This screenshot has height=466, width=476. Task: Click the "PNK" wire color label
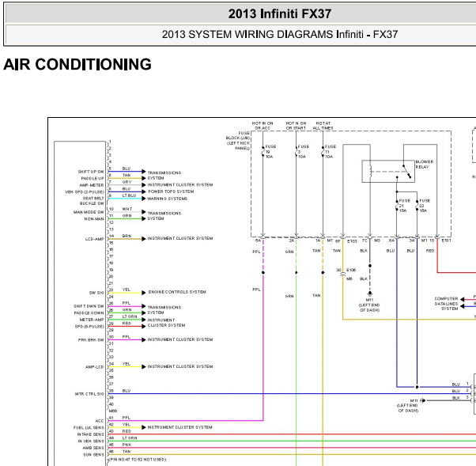coord(127,445)
